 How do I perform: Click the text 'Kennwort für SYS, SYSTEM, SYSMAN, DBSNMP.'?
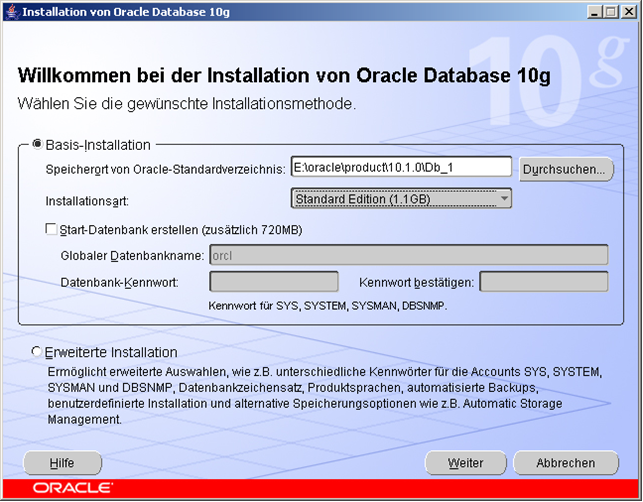pyautogui.click(x=328, y=306)
